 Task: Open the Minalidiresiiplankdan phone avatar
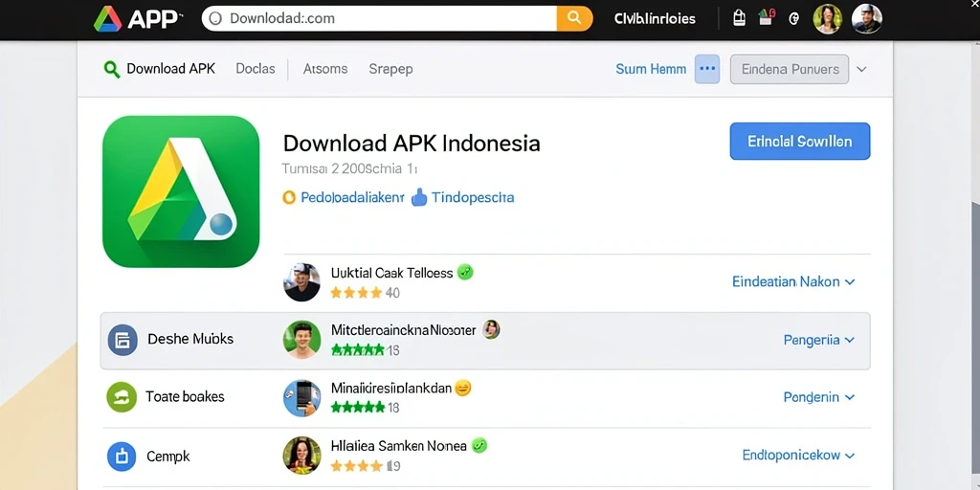pyautogui.click(x=301, y=398)
